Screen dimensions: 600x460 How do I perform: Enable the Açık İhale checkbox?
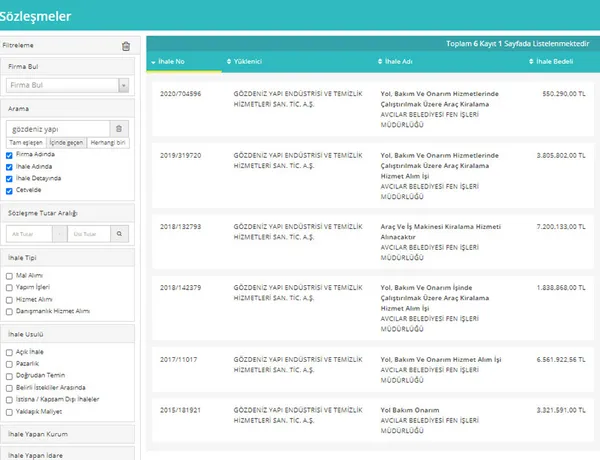[x=9, y=352]
